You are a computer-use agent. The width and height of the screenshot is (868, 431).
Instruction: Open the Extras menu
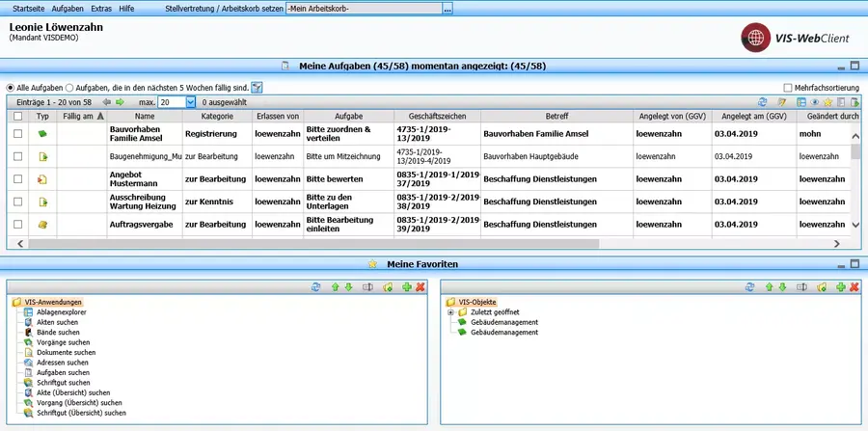pyautogui.click(x=101, y=8)
